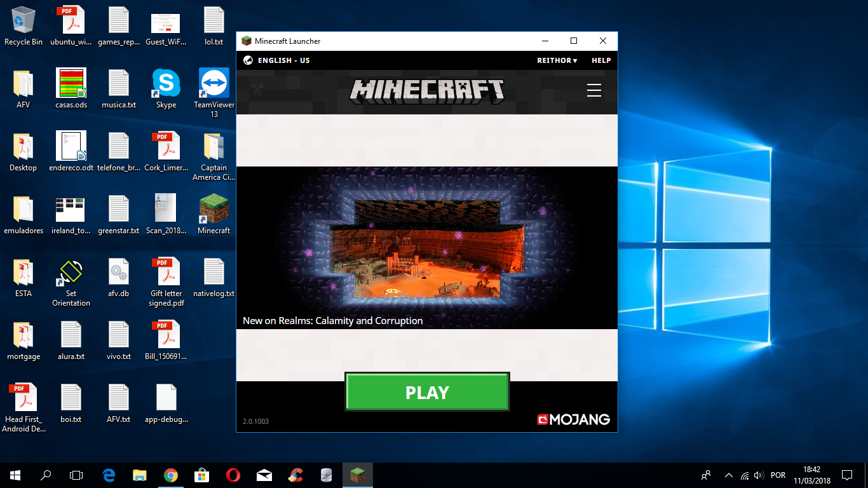The height and width of the screenshot is (488, 868).
Task: Open the Action Center notifications
Action: (x=846, y=475)
